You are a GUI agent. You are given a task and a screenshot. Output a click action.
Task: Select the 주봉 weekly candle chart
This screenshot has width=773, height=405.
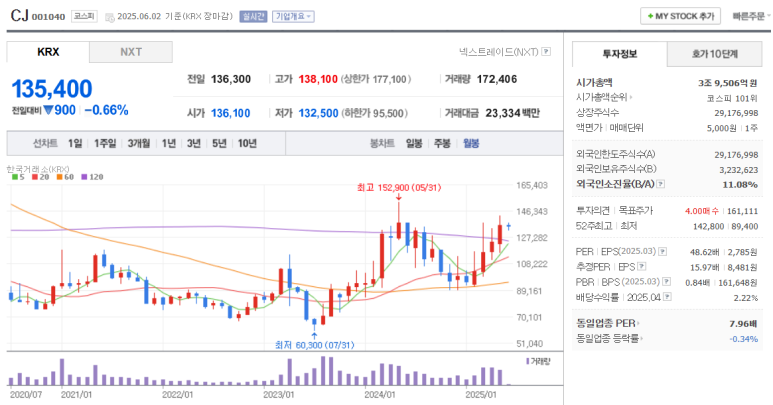click(x=442, y=143)
